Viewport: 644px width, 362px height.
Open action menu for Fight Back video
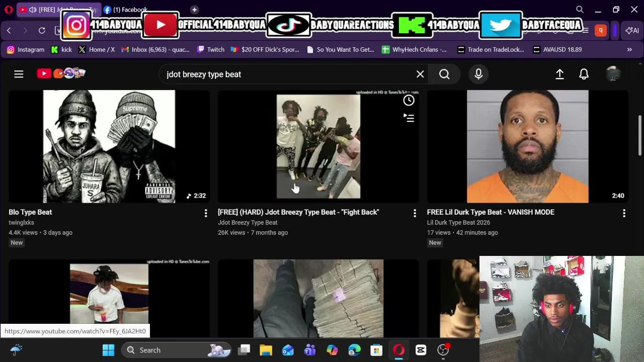[x=415, y=214]
